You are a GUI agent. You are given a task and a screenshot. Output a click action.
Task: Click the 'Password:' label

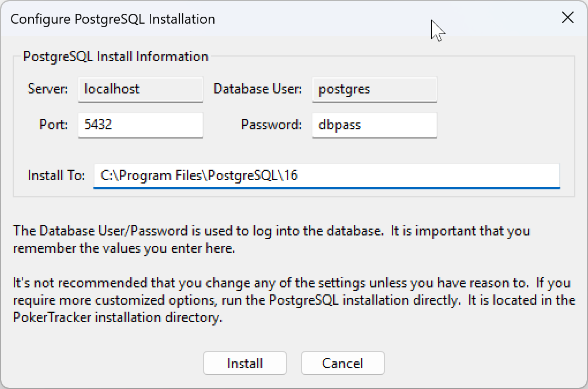pyautogui.click(x=272, y=125)
